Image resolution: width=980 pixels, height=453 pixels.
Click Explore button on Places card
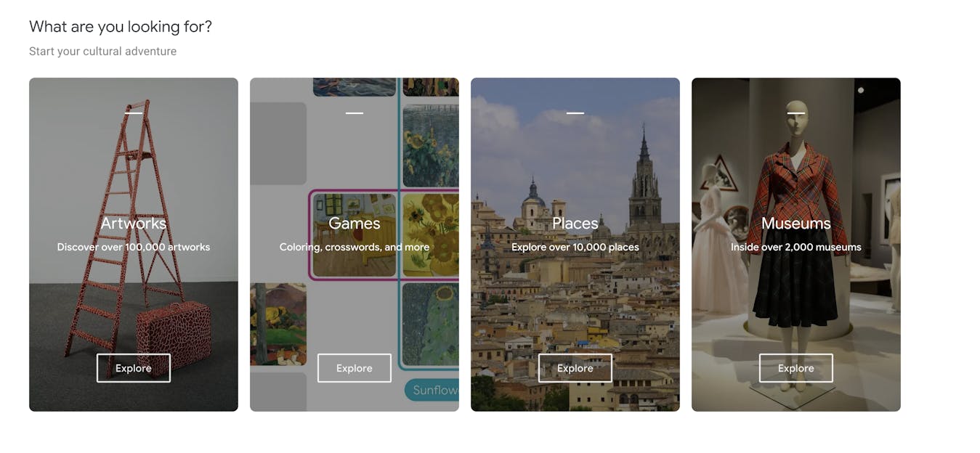tap(575, 368)
